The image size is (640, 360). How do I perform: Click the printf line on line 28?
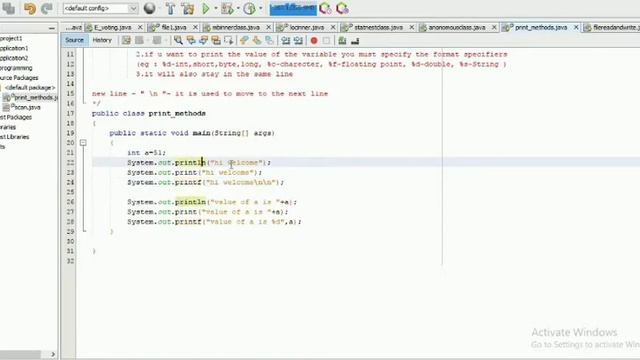click(214, 222)
